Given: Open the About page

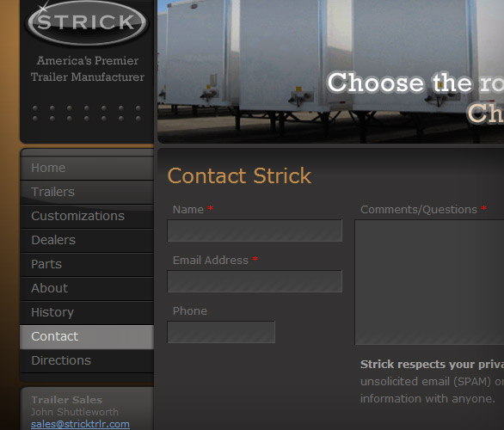Looking at the screenshot, I should point(87,288).
